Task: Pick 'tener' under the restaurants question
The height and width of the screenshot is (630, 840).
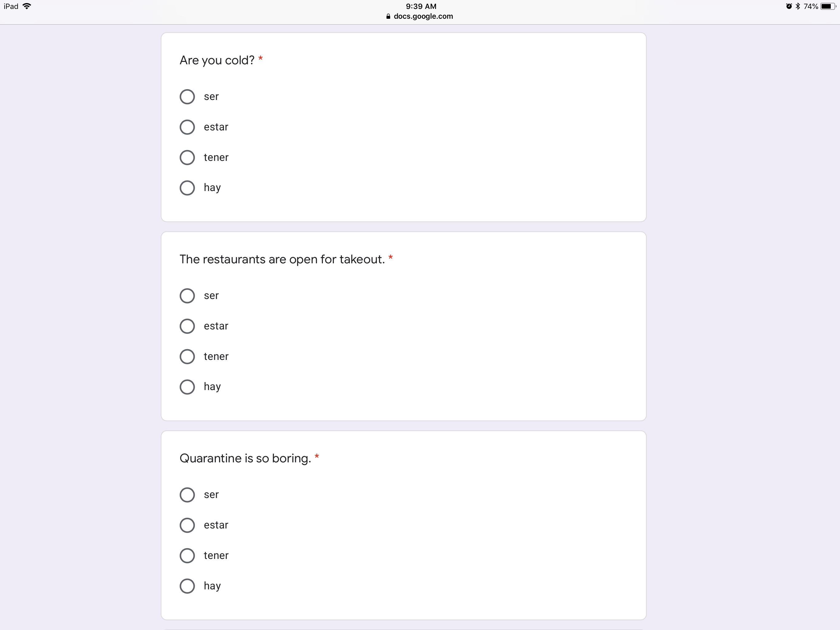Action: pyautogui.click(x=187, y=357)
